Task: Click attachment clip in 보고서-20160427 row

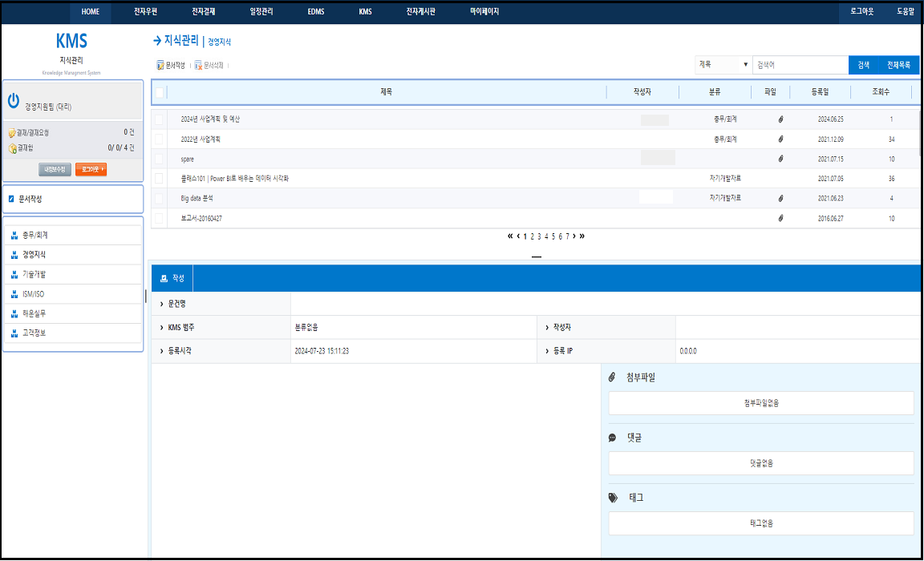Action: tap(780, 219)
